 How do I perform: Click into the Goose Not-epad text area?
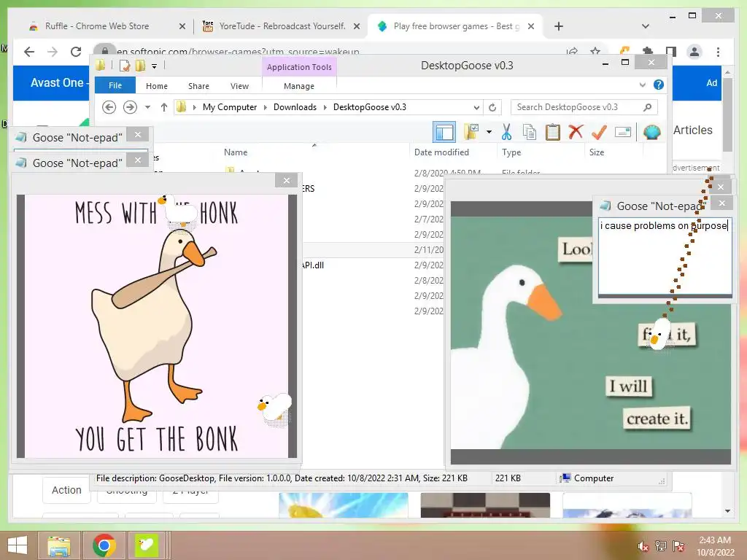[665, 256]
